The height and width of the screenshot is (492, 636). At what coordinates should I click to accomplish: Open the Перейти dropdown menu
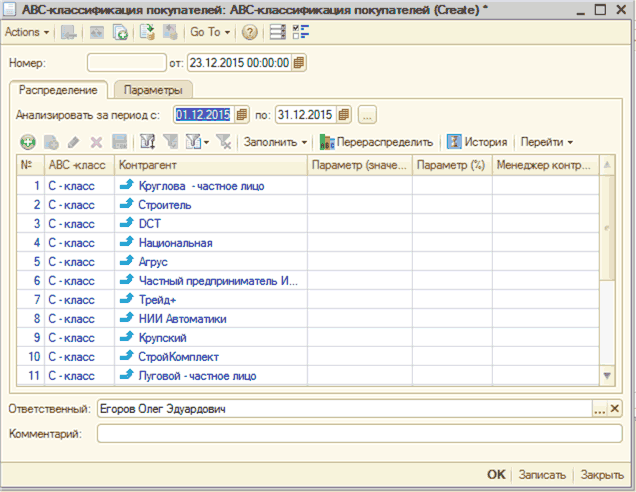(546, 142)
